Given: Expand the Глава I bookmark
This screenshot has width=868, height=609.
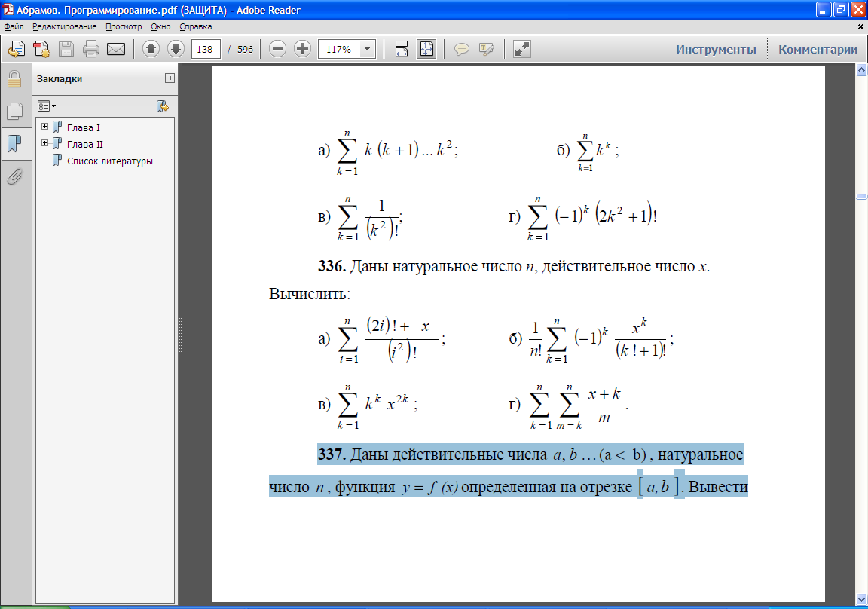Looking at the screenshot, I should tap(45, 127).
